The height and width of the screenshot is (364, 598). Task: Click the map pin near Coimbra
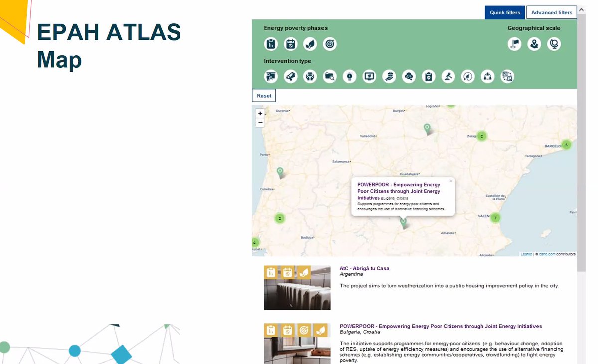point(280,172)
